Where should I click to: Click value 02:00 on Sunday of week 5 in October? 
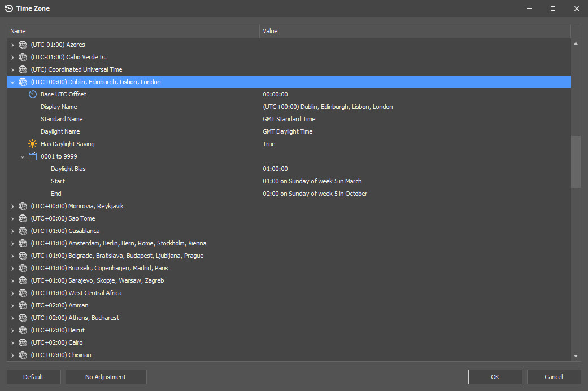(x=315, y=194)
